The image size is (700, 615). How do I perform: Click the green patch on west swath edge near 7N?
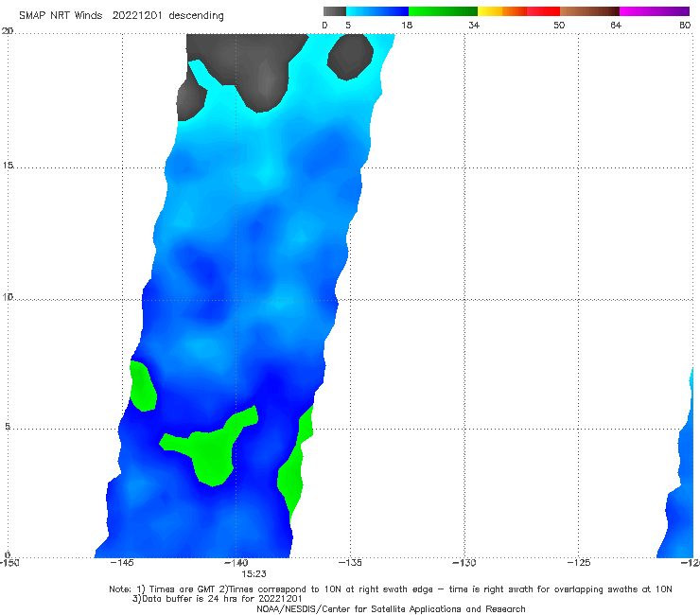point(143,386)
